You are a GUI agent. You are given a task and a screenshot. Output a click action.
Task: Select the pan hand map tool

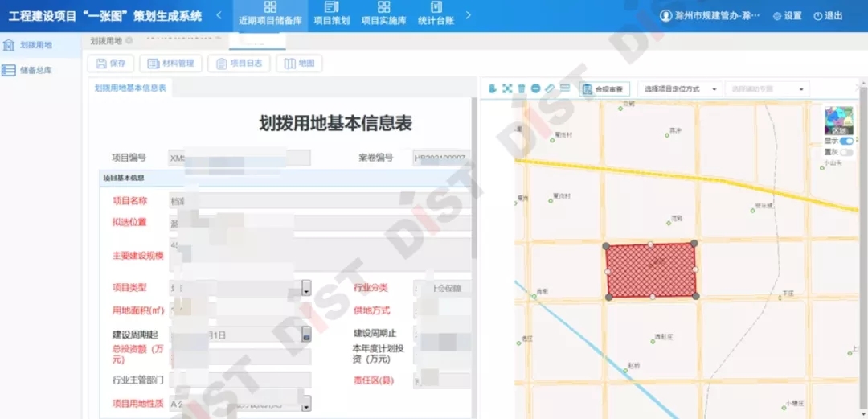(492, 88)
